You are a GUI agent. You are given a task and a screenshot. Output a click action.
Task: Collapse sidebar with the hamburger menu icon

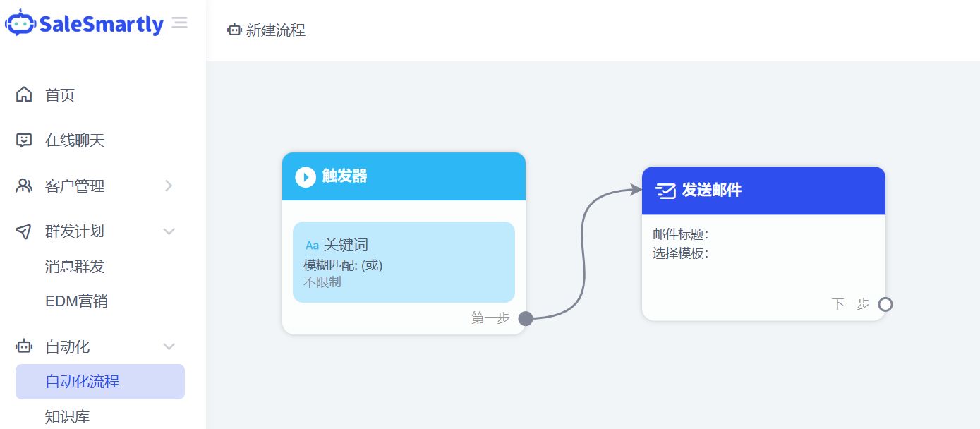coord(180,23)
